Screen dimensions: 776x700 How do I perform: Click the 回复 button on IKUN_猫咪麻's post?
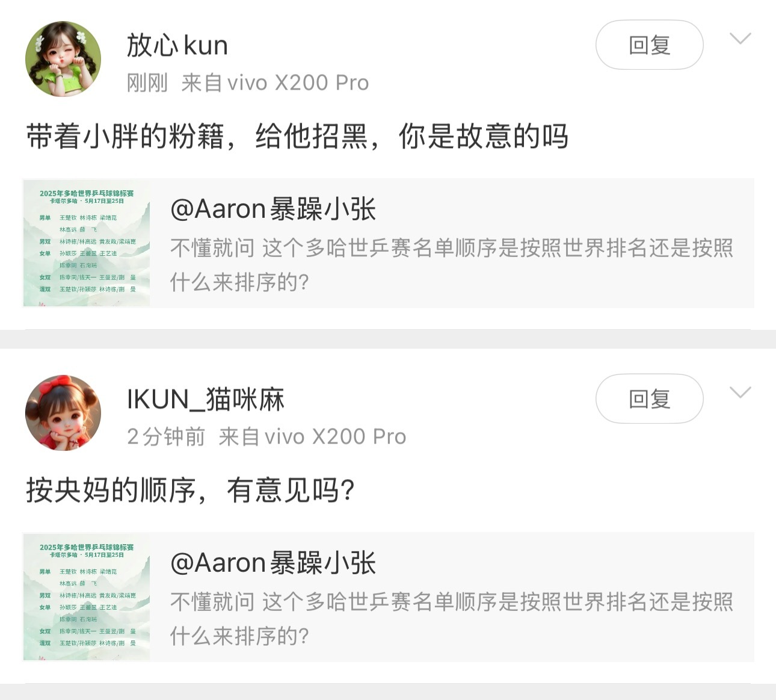tap(649, 398)
